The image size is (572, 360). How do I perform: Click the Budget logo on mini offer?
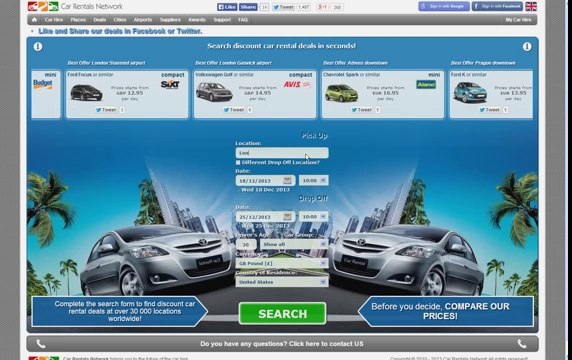coord(43,84)
